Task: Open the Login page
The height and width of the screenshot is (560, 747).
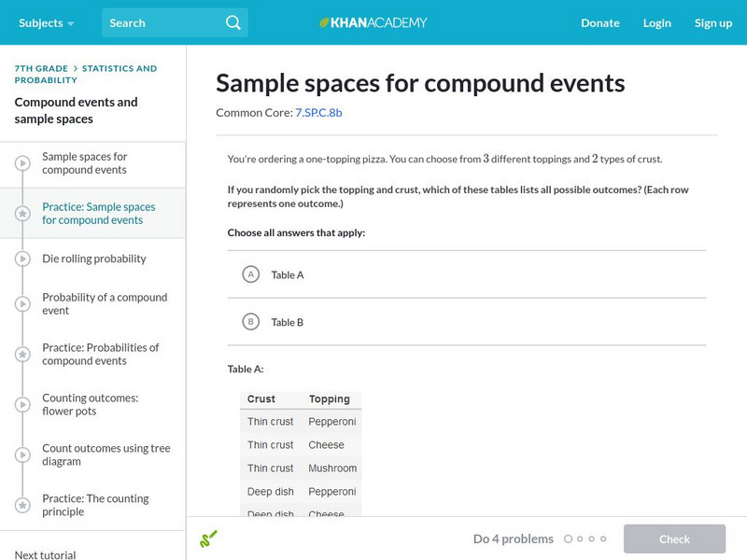Action: 656,22
